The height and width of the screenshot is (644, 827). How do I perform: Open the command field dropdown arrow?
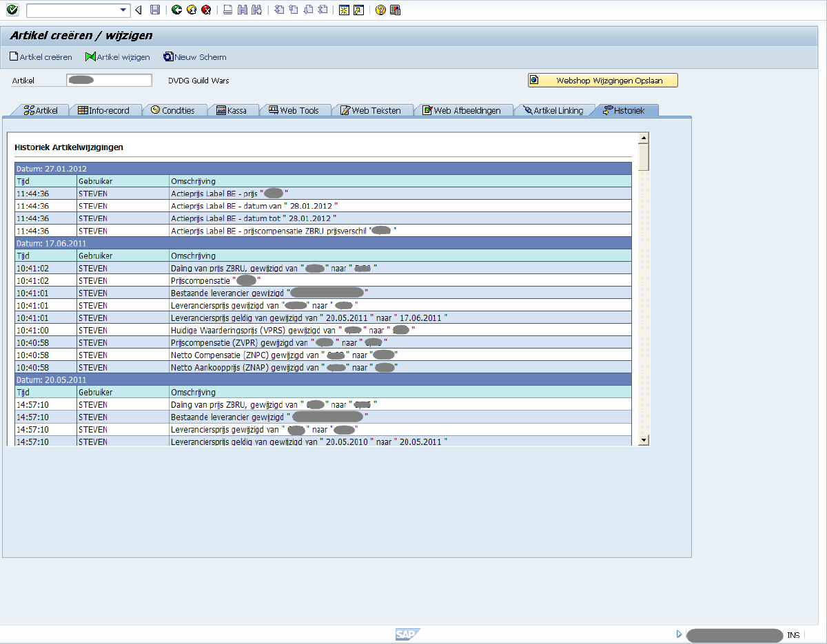tap(124, 10)
